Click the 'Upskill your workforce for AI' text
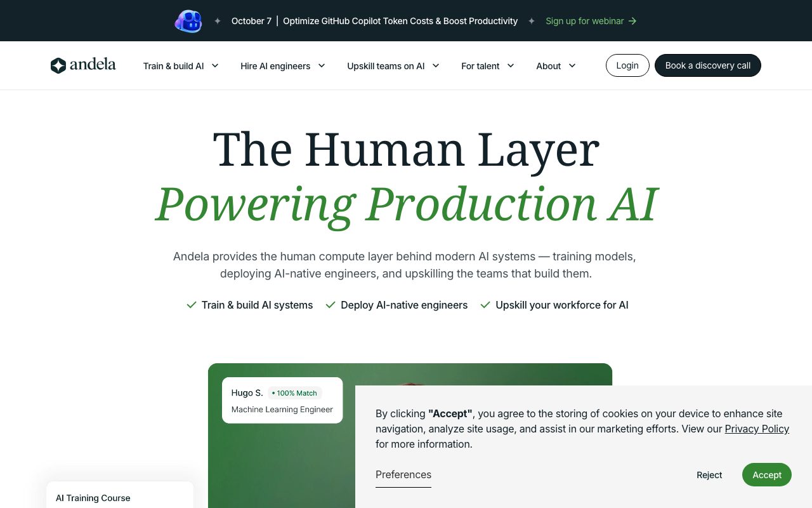 pos(562,305)
